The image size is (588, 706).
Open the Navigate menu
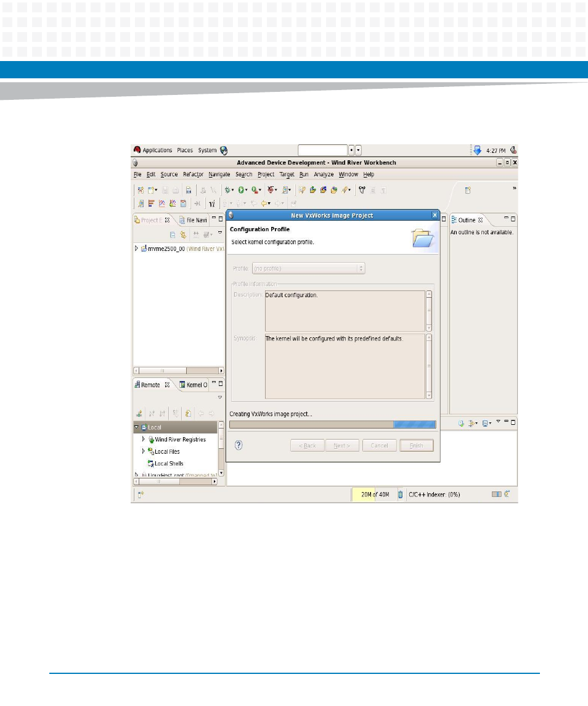coord(219,174)
